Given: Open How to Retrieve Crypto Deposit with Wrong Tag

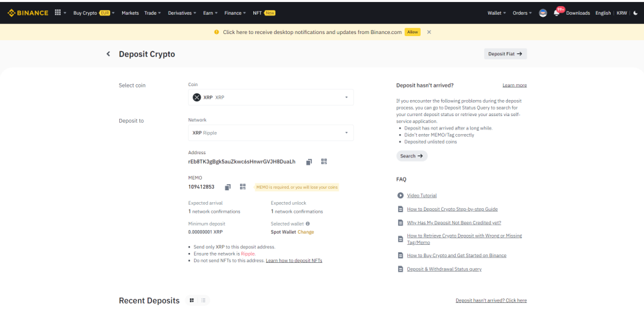Looking at the screenshot, I should (465, 239).
